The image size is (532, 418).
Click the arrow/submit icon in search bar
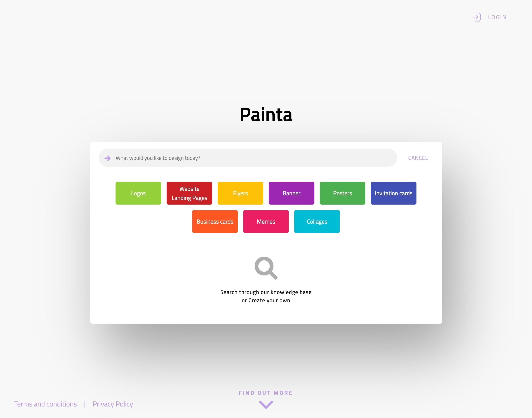coord(108,158)
